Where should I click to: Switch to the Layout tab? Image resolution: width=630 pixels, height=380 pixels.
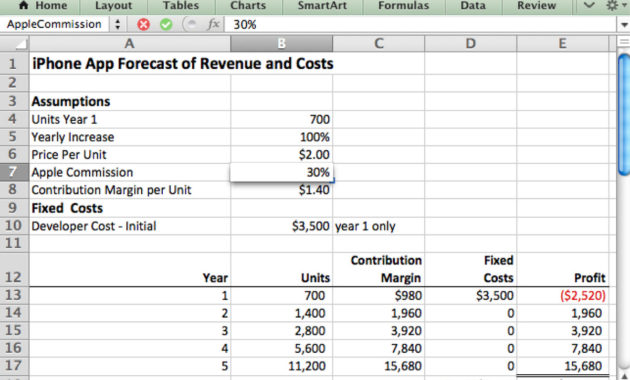tap(113, 6)
